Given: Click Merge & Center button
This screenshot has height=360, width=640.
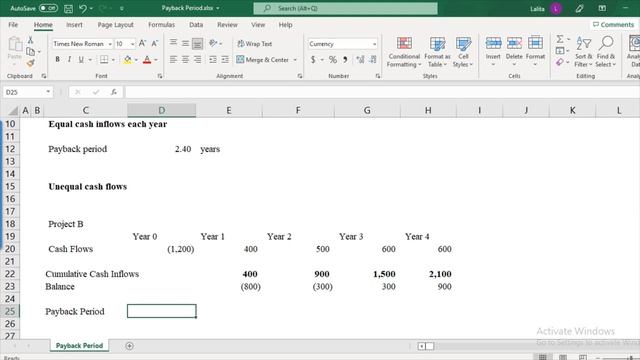Looking at the screenshot, I should coord(262,60).
